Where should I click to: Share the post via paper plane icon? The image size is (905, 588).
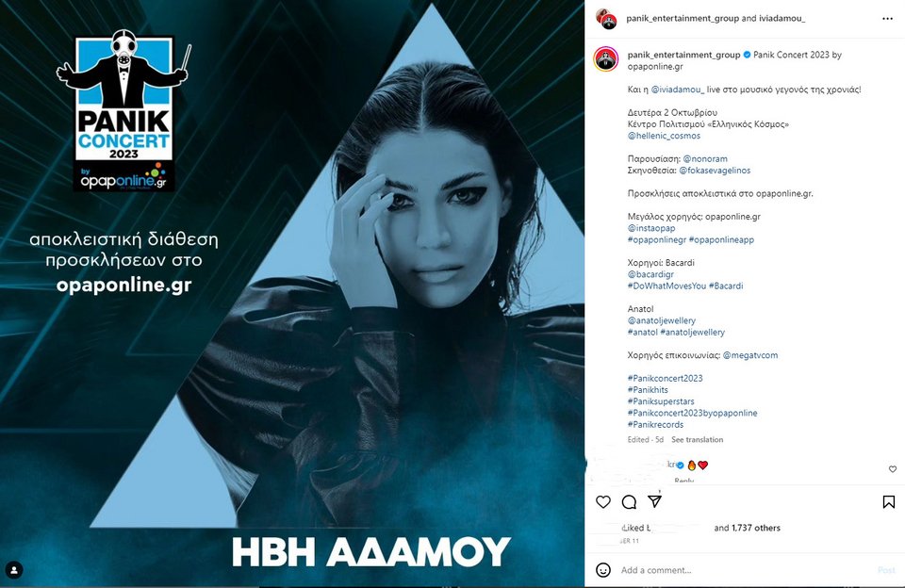click(x=654, y=501)
